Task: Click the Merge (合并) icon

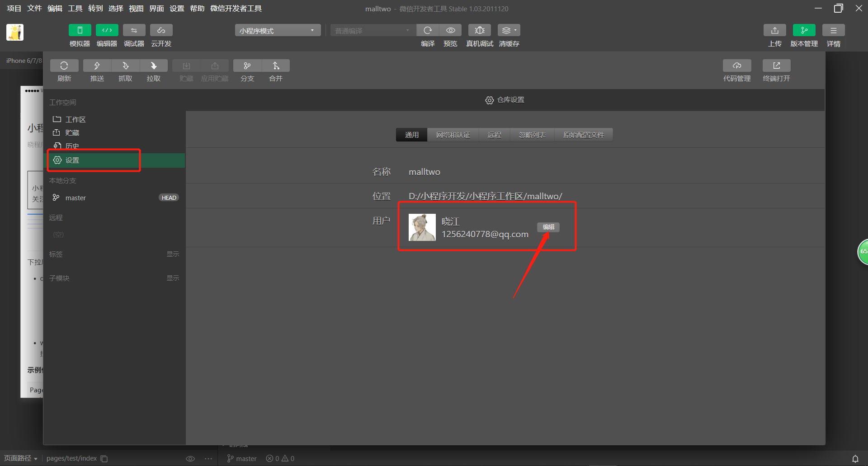Action: 276,66
